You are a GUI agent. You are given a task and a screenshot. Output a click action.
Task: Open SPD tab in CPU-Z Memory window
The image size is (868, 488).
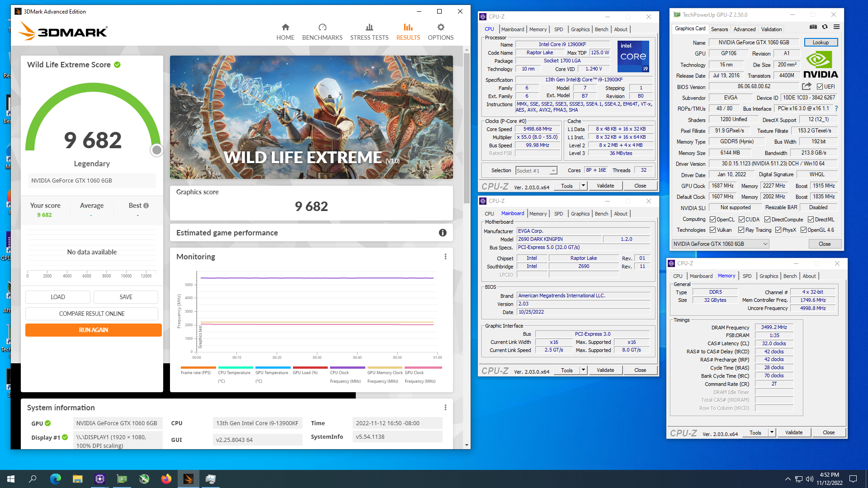[747, 276]
